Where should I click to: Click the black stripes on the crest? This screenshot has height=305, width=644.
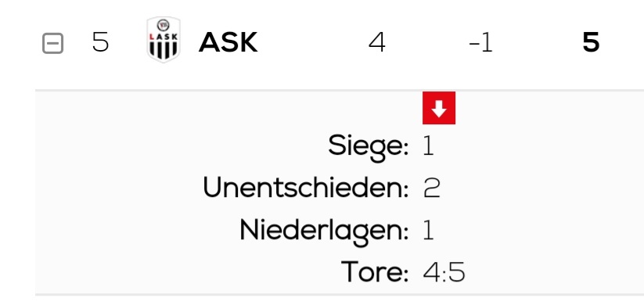[164, 49]
